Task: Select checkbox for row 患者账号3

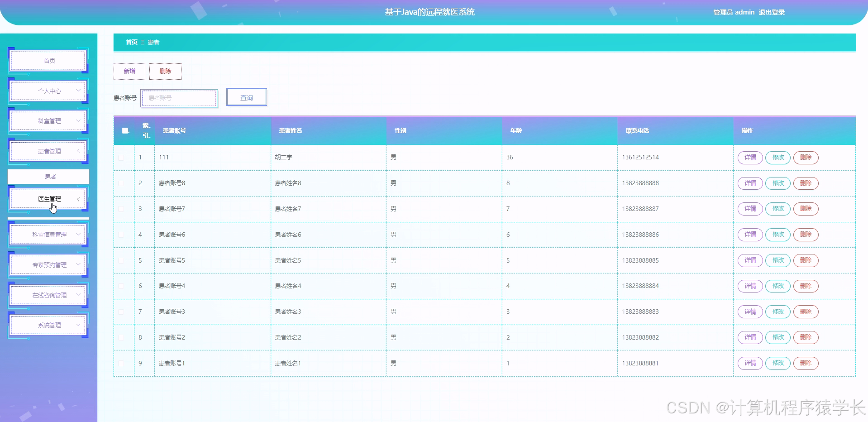Action: pos(121,312)
